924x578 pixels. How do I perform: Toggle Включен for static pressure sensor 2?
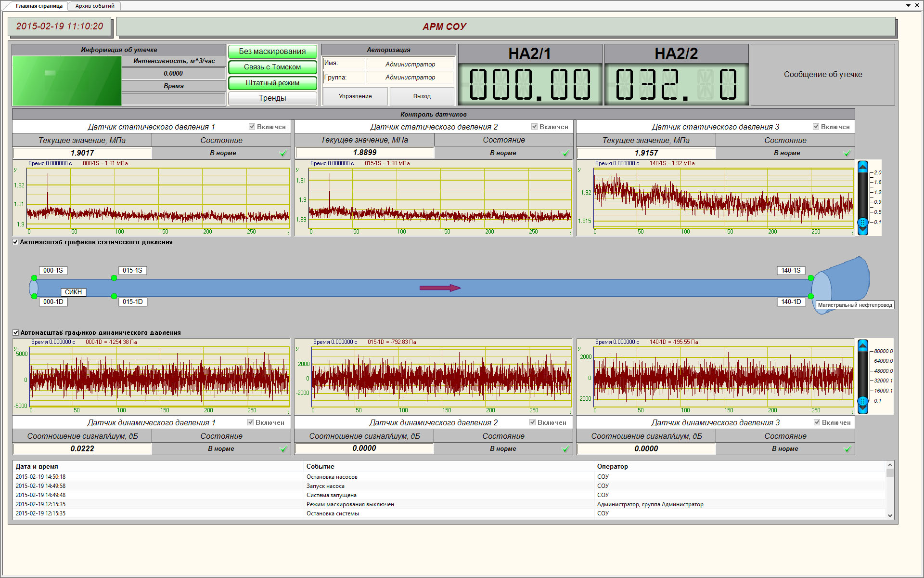[534, 127]
